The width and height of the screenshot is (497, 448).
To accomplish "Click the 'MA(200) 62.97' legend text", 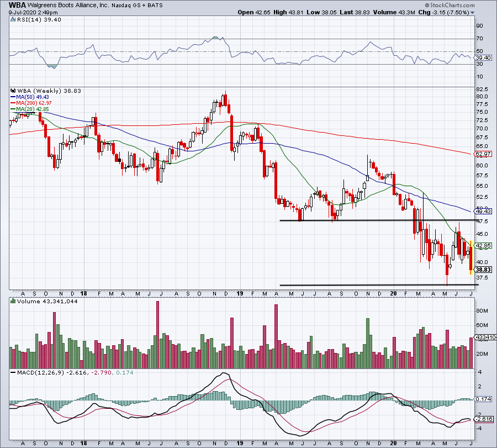I will pyautogui.click(x=34, y=103).
